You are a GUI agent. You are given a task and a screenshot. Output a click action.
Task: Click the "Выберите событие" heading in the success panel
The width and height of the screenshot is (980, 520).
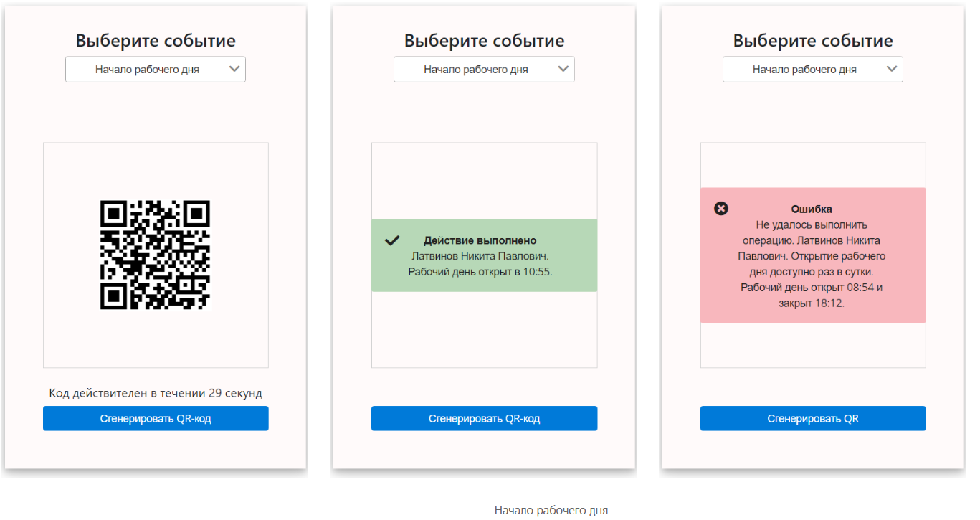(484, 40)
